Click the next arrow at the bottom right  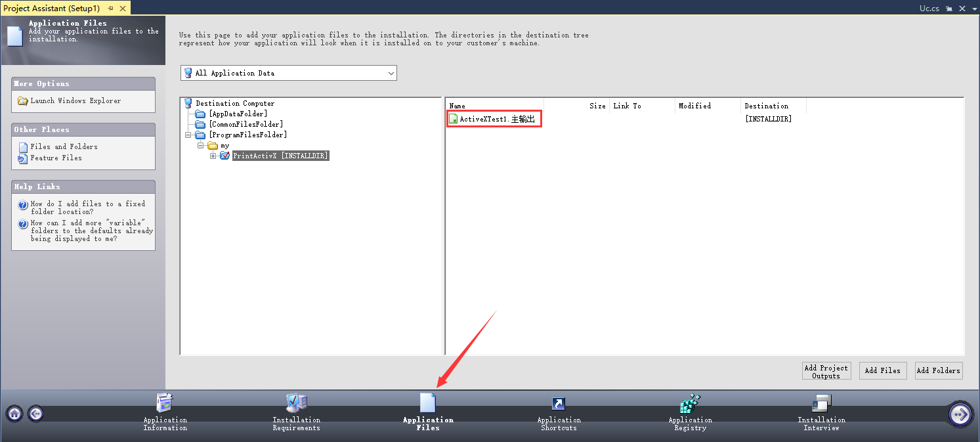click(960, 414)
